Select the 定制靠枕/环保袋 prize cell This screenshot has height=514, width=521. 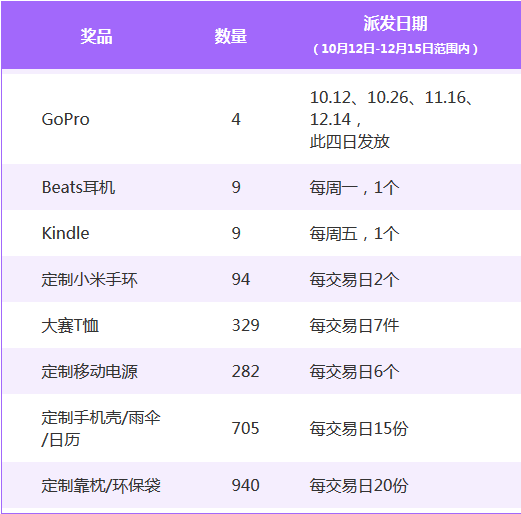101,485
